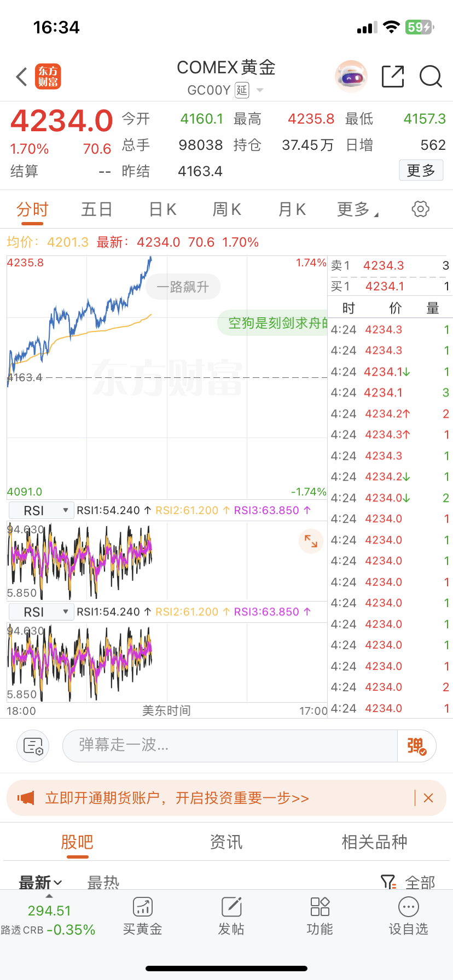Tap the intraday price chart
Screen dimensions: 453x980
(x=167, y=377)
